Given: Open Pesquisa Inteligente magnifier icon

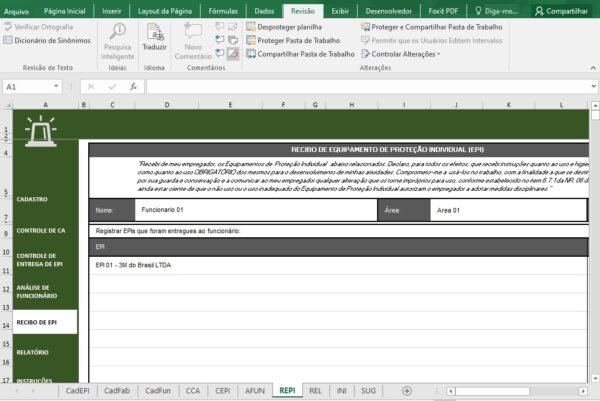Looking at the screenshot, I should click(117, 32).
